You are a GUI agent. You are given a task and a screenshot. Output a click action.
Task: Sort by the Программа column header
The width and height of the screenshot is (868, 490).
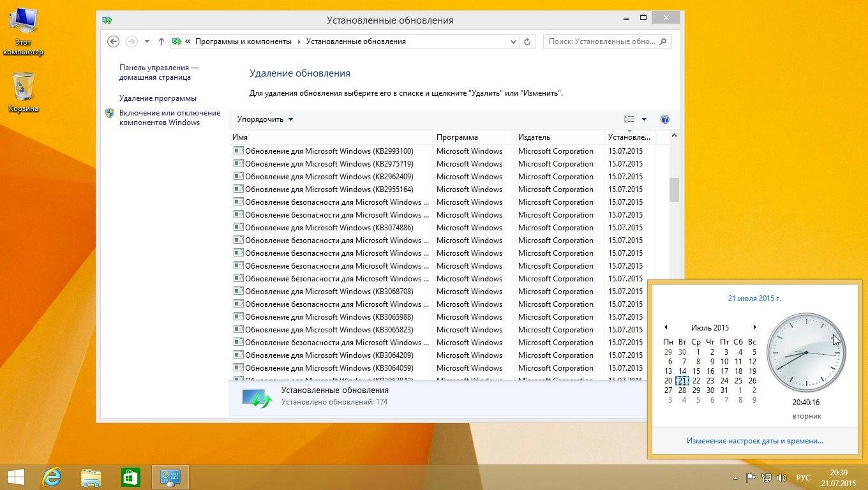coord(473,137)
